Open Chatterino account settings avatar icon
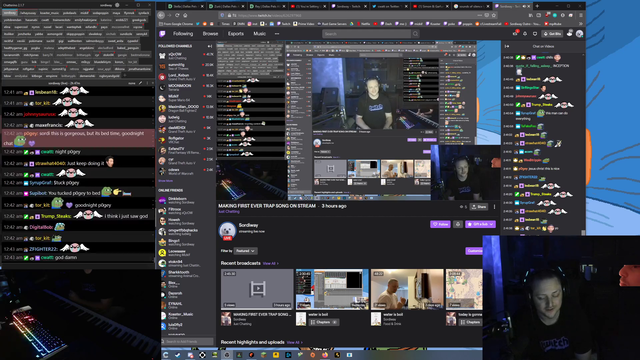Viewport: 640px width, 360px height. [117, 5]
